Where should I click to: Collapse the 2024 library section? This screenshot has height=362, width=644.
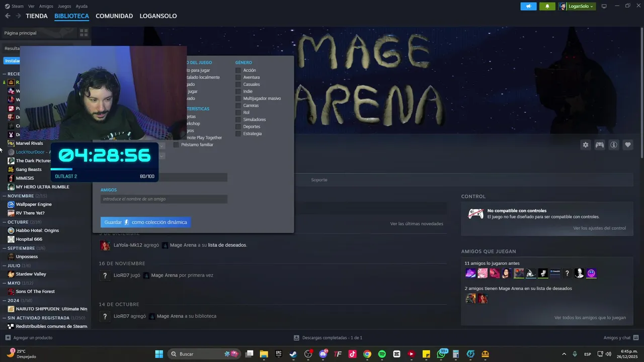(5, 301)
